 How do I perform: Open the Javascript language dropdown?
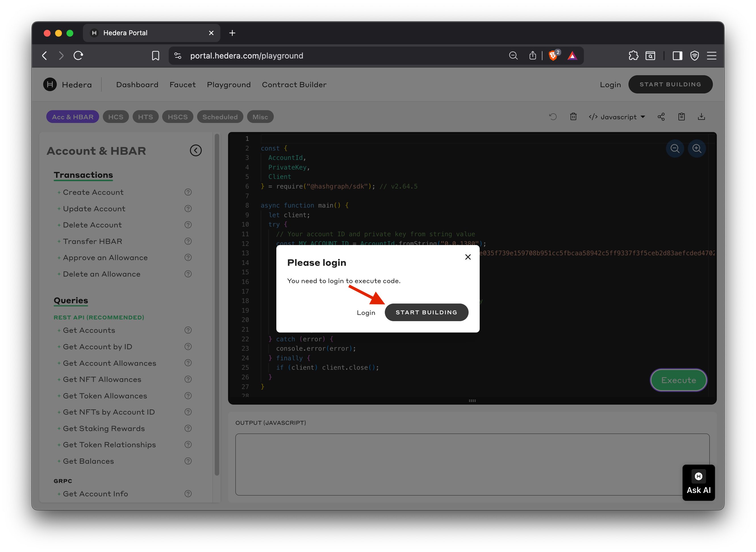tap(617, 117)
